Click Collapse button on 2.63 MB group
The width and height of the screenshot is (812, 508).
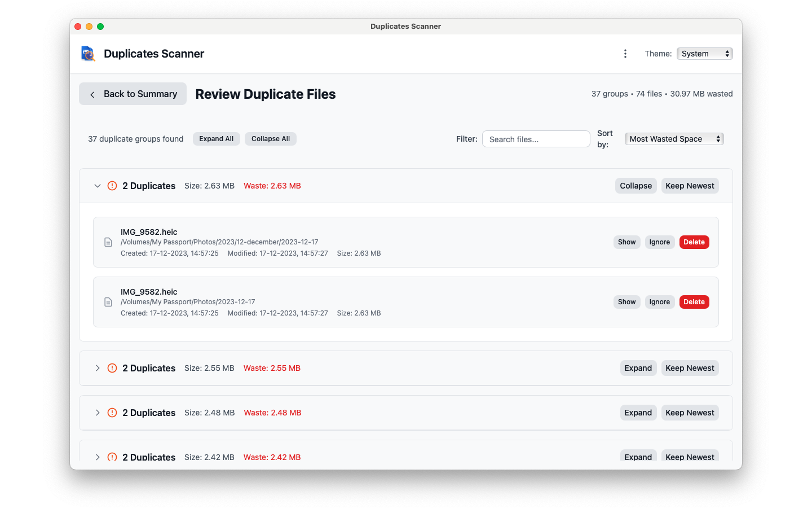tap(636, 186)
